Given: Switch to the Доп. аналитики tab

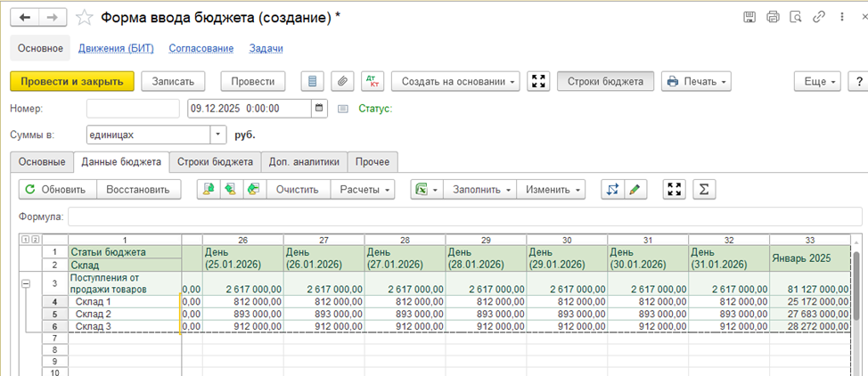Looking at the screenshot, I should tap(304, 161).
